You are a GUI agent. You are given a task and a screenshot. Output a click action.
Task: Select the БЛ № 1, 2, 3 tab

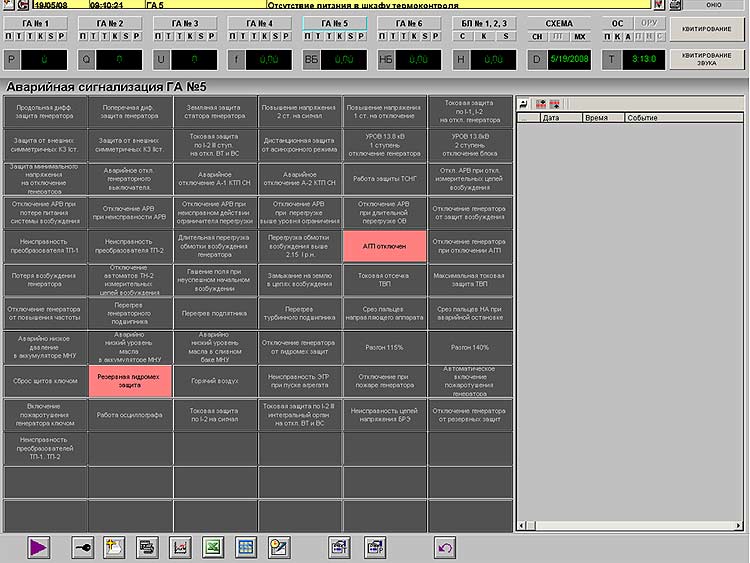(484, 22)
